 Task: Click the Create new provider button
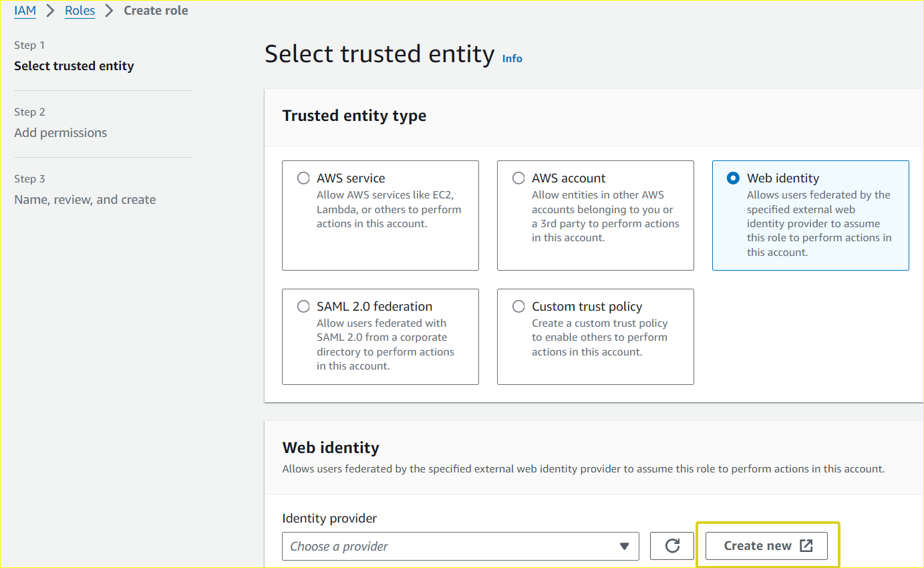[x=767, y=545]
